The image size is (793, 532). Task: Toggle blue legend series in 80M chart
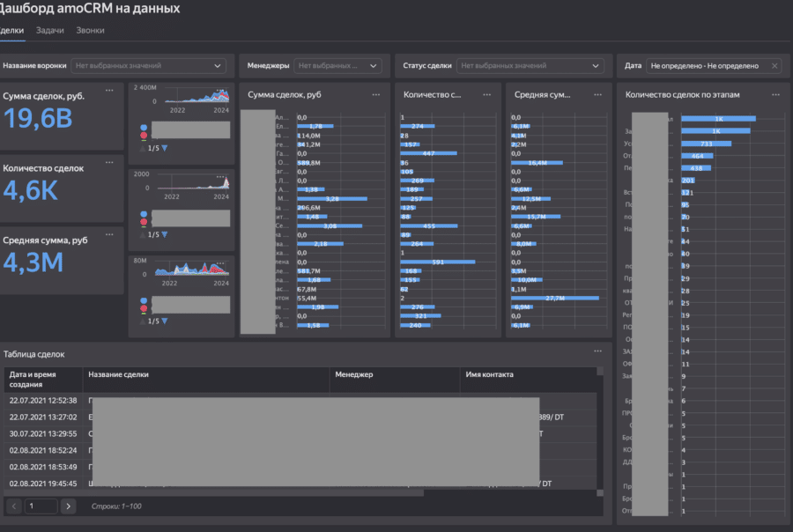click(144, 300)
